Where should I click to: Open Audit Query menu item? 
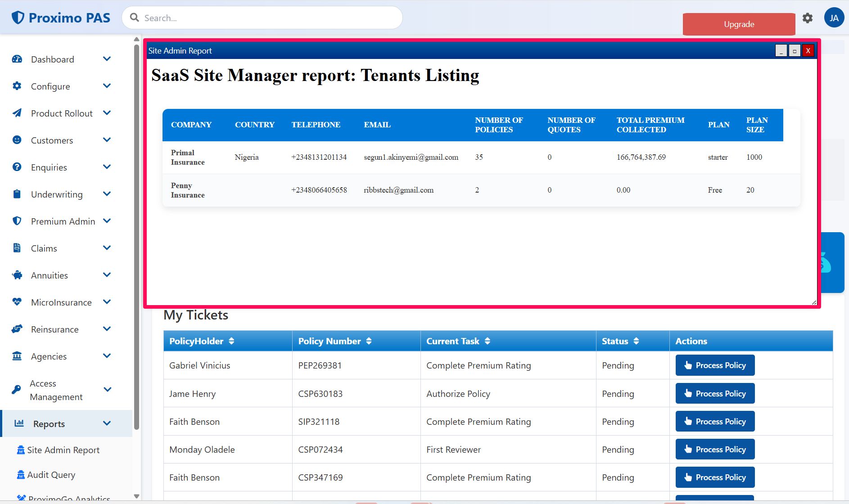point(51,475)
